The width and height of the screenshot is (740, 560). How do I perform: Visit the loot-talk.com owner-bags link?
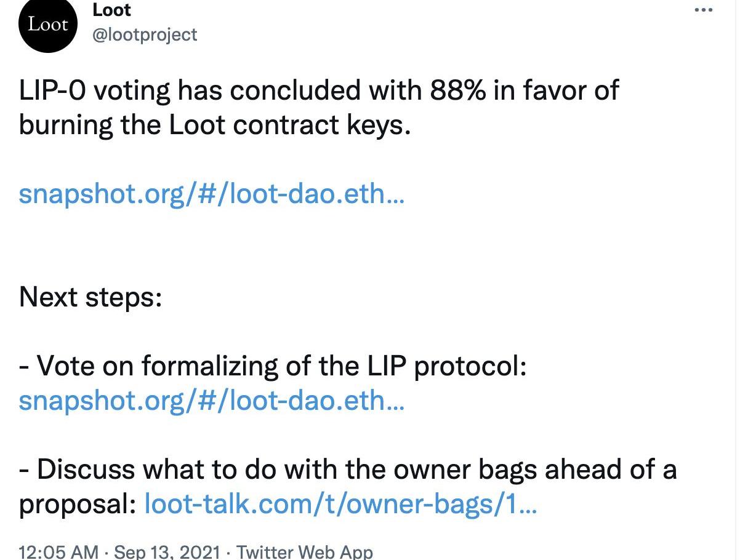[x=340, y=505]
